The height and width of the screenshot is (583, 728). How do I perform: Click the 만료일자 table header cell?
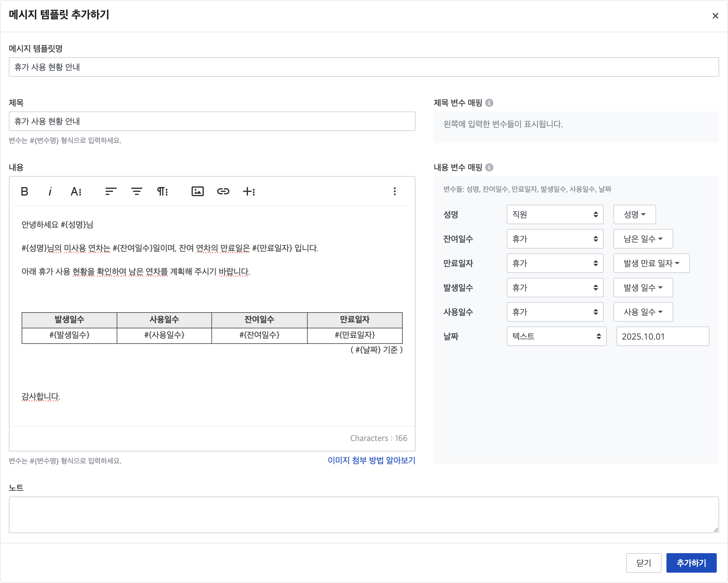click(x=355, y=320)
